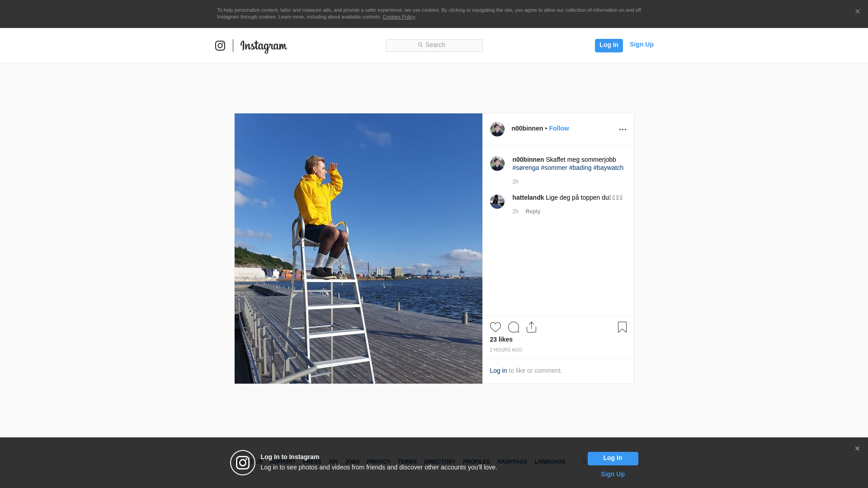This screenshot has height=488, width=868.
Task: Click the Instagram wordmark logo
Action: (264, 46)
